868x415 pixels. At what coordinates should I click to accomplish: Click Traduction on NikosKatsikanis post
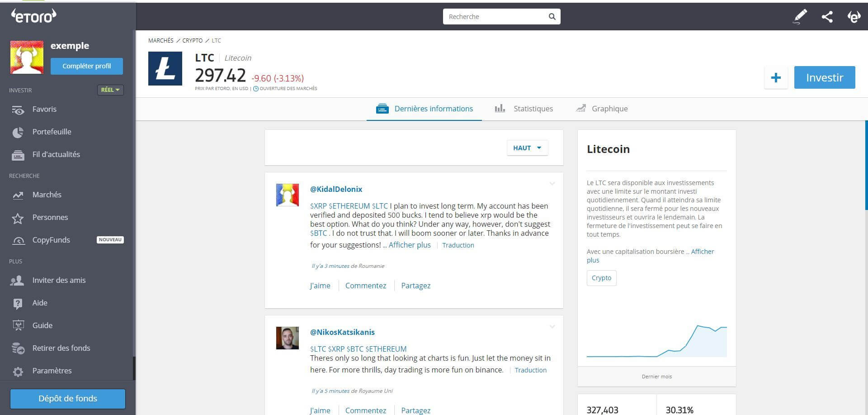pos(530,370)
